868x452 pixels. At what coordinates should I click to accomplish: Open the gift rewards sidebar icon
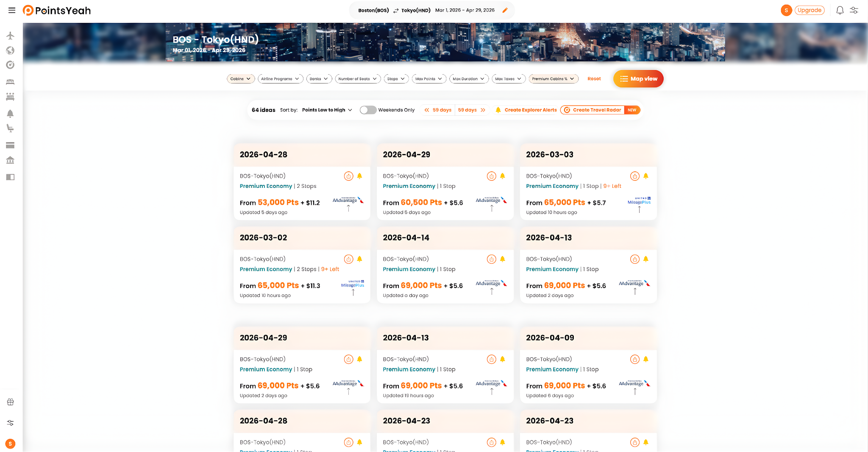[11, 402]
